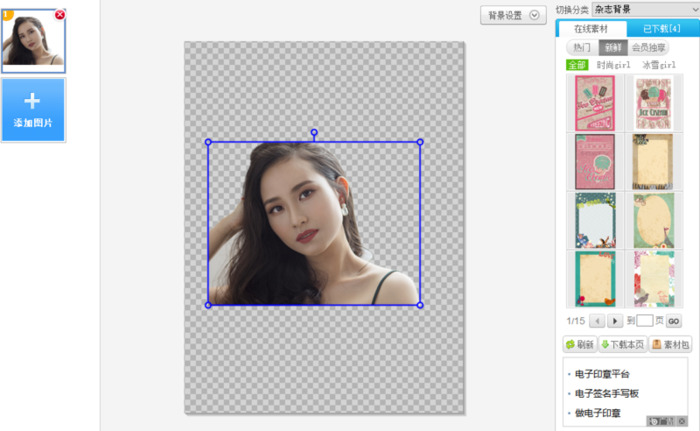Select the 会员独享 filter toggle

(648, 47)
